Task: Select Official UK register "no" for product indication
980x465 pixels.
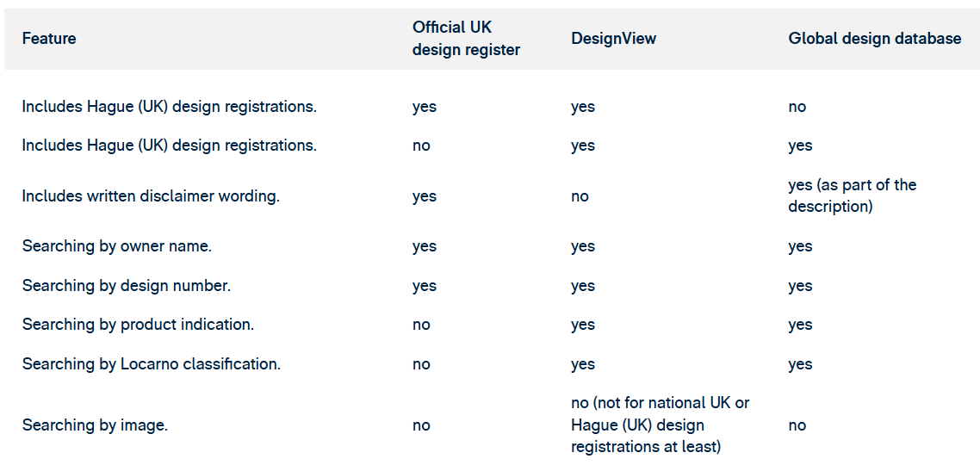Action: (x=421, y=325)
